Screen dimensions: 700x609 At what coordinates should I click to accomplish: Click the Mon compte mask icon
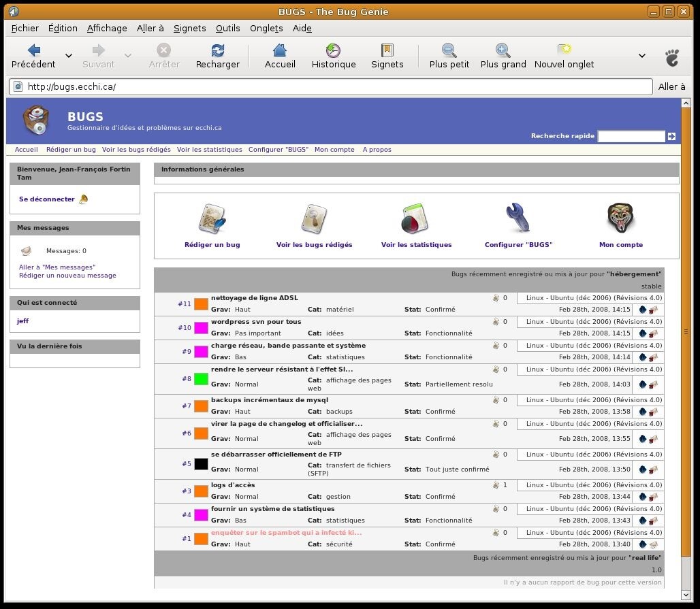(x=620, y=219)
